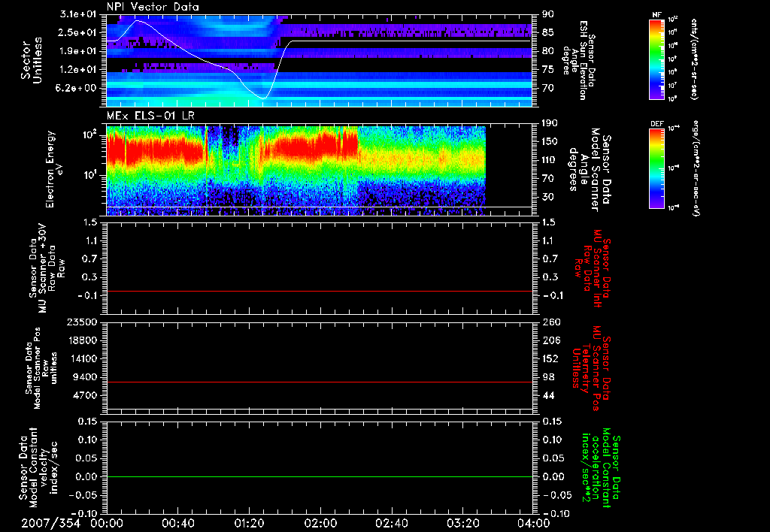770x532 pixels.
Task: Click the green line in velocity plot
Action: click(319, 476)
